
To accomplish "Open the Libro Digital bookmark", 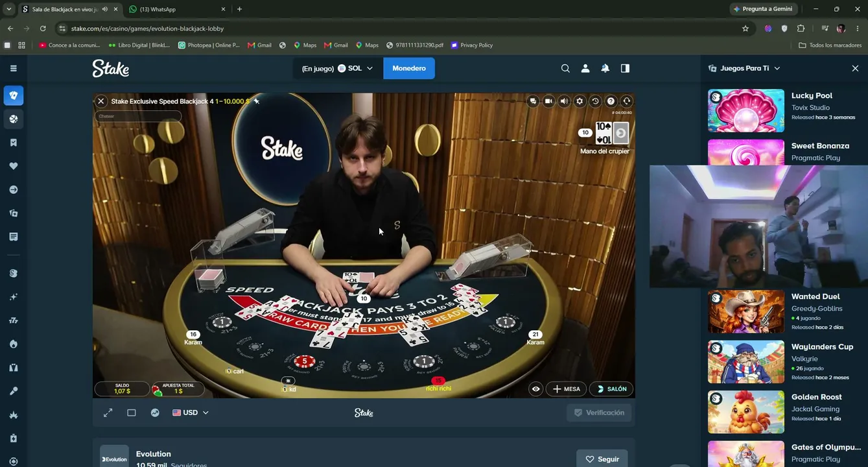I will (x=139, y=45).
